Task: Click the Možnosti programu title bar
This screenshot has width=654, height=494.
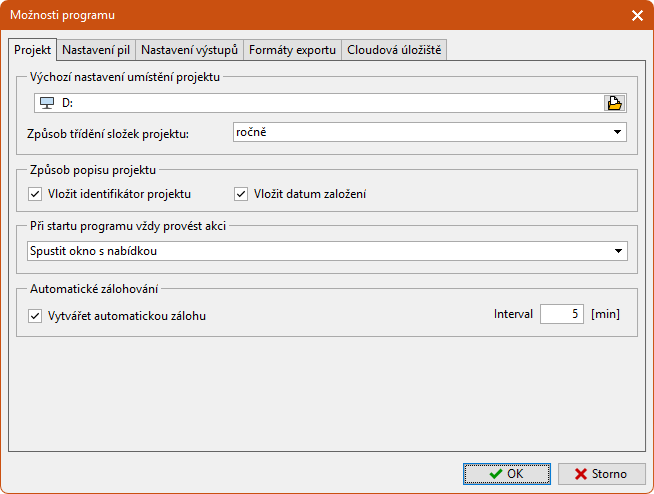Action: tap(300, 15)
